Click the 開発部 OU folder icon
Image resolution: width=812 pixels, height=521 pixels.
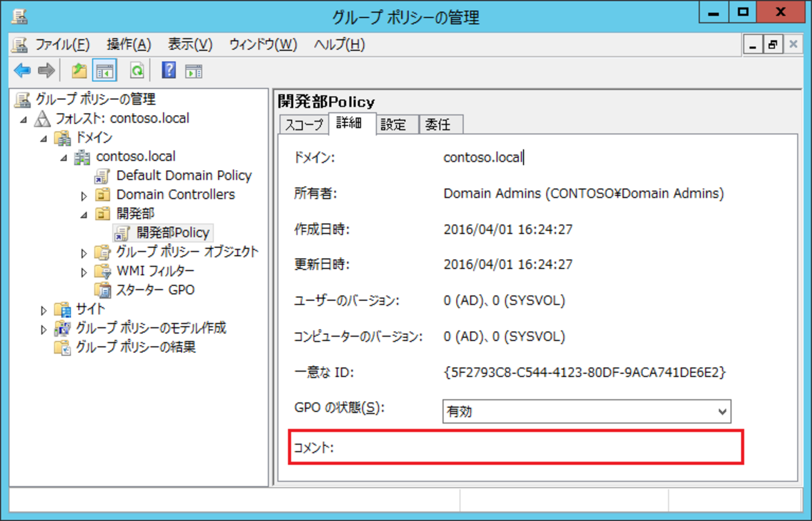click(103, 214)
